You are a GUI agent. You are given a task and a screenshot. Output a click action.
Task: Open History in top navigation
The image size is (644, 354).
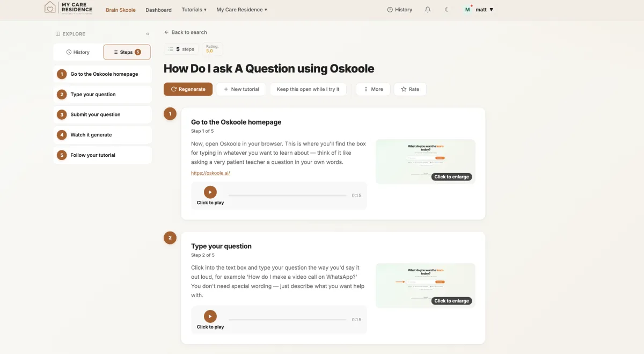400,10
